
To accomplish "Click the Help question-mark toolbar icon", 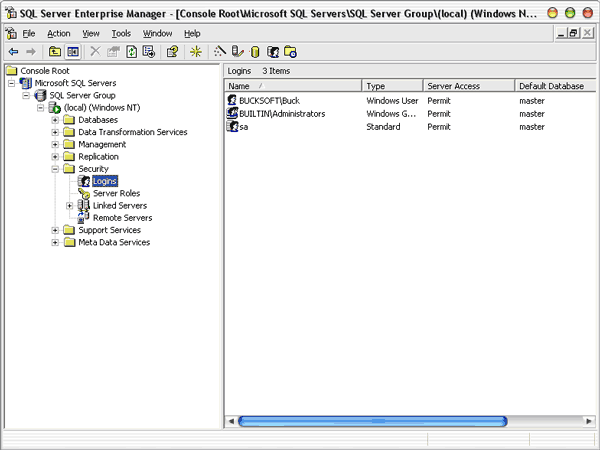I will (x=172, y=52).
